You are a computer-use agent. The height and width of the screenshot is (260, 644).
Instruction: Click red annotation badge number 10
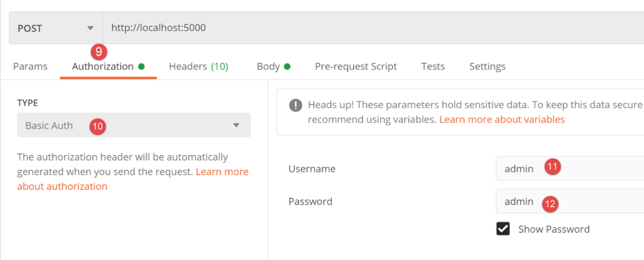pyautogui.click(x=98, y=126)
